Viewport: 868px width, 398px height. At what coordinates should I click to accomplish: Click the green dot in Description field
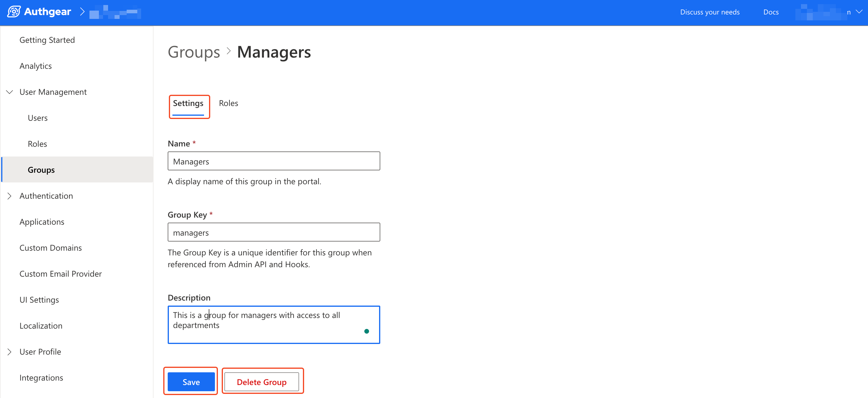point(366,331)
